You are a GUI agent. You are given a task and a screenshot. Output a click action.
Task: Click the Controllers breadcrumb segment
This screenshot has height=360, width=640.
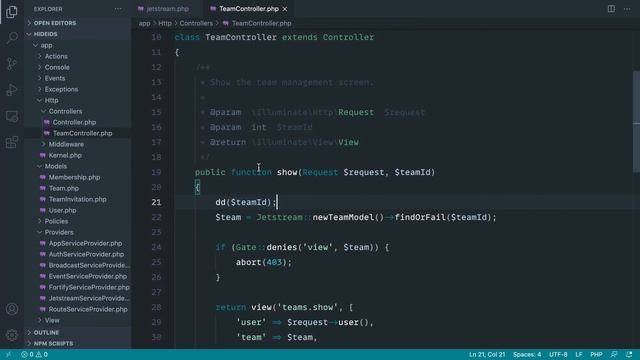pyautogui.click(x=196, y=24)
